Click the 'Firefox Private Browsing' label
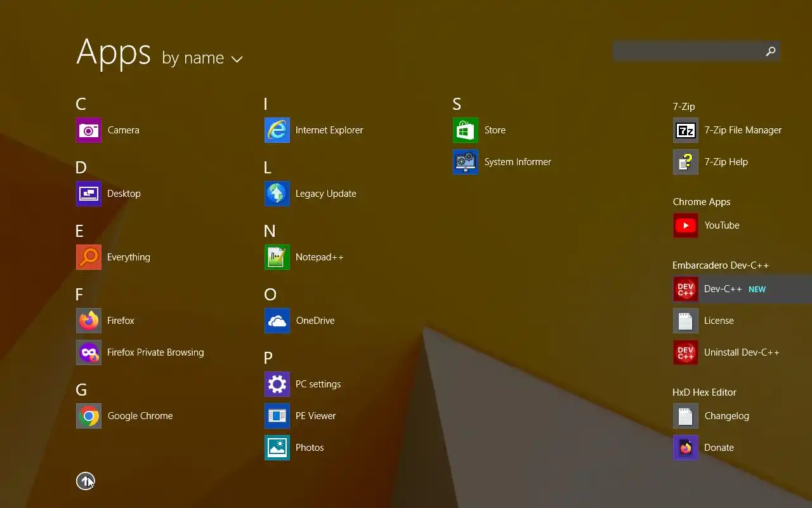812x508 pixels. 155,352
